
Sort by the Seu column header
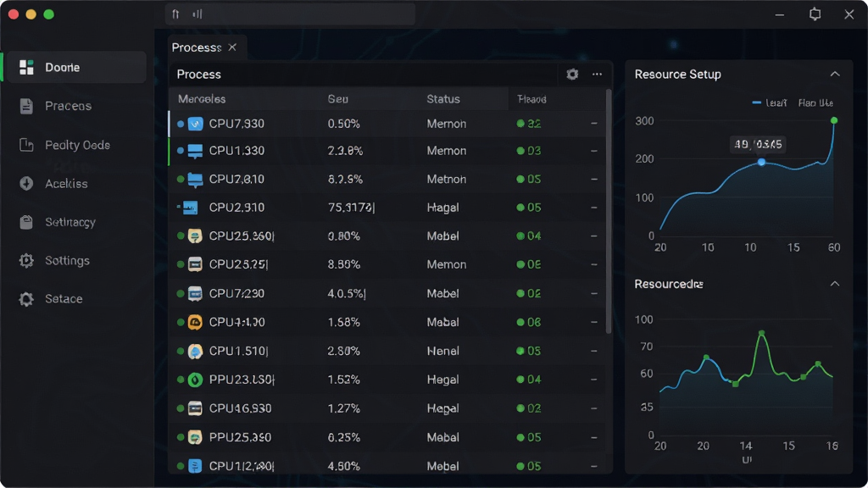click(x=337, y=99)
